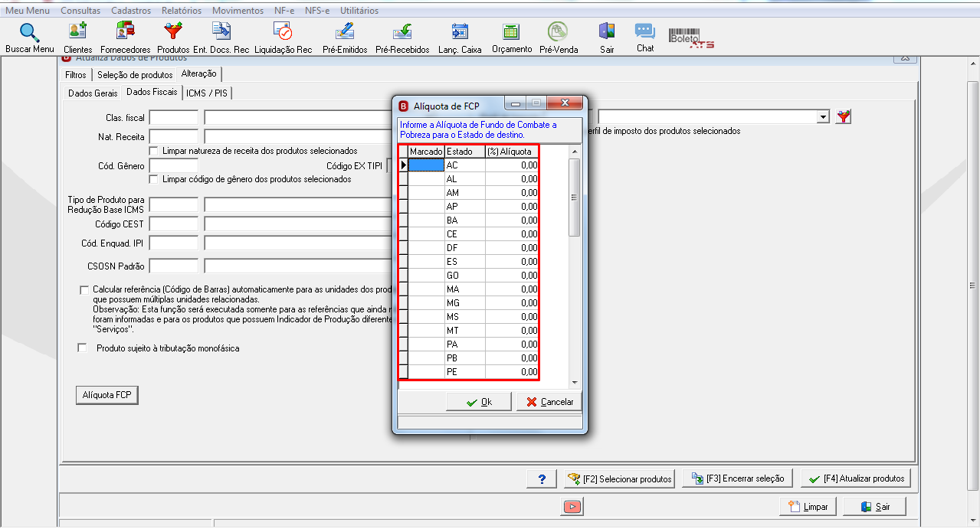Check Produto sujeito à tributação monofásica

point(83,348)
